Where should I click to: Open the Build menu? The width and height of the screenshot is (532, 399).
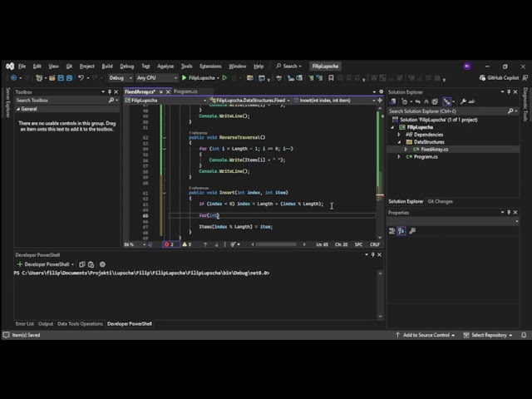107,66
